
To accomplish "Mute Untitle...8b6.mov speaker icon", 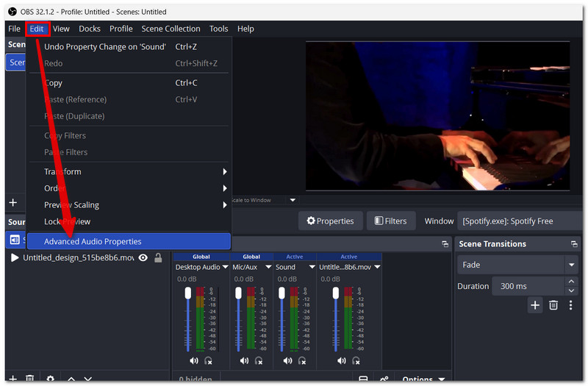I will tap(342, 361).
